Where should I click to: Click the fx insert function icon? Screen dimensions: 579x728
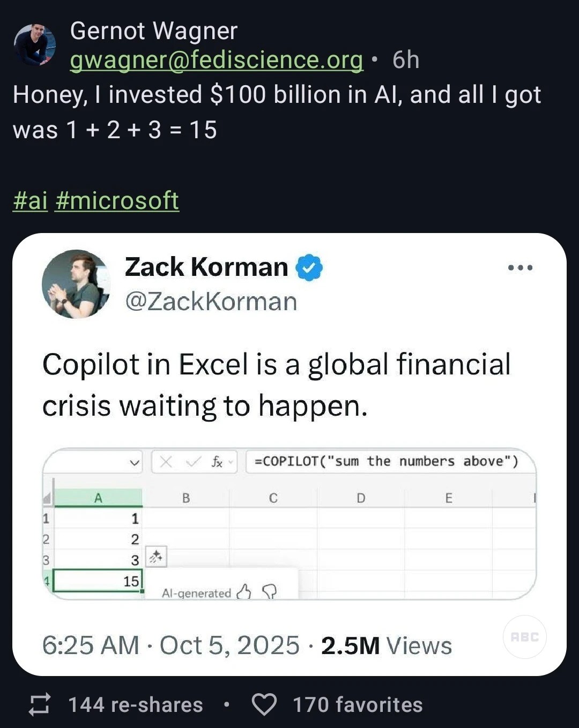[217, 462]
